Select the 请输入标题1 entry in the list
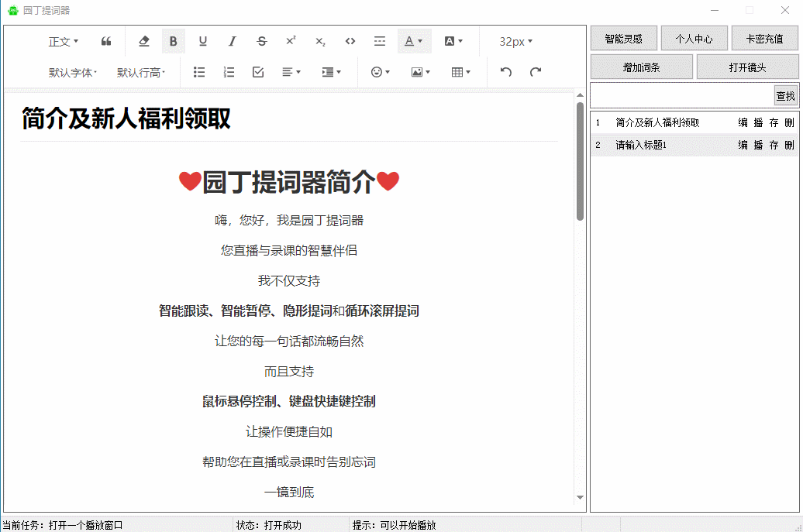This screenshot has height=532, width=803. [641, 145]
